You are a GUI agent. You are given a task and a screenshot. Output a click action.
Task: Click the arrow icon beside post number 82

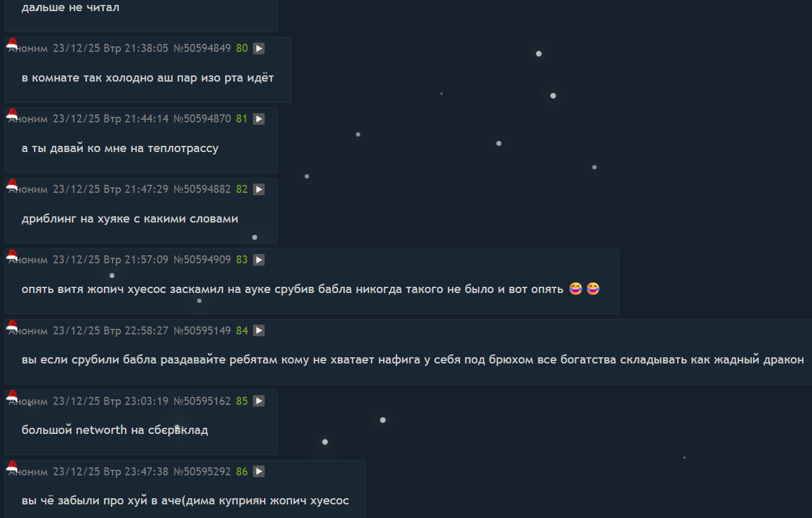click(259, 189)
